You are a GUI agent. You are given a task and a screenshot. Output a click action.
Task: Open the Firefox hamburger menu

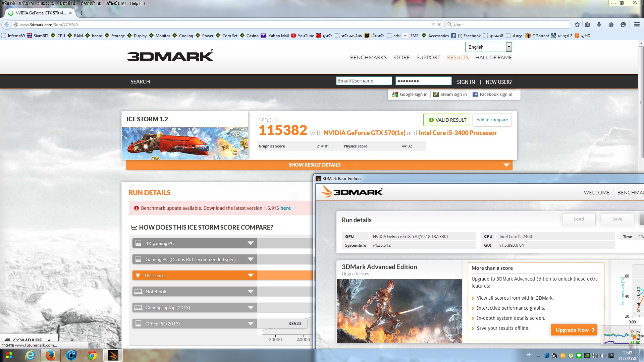coord(637,24)
